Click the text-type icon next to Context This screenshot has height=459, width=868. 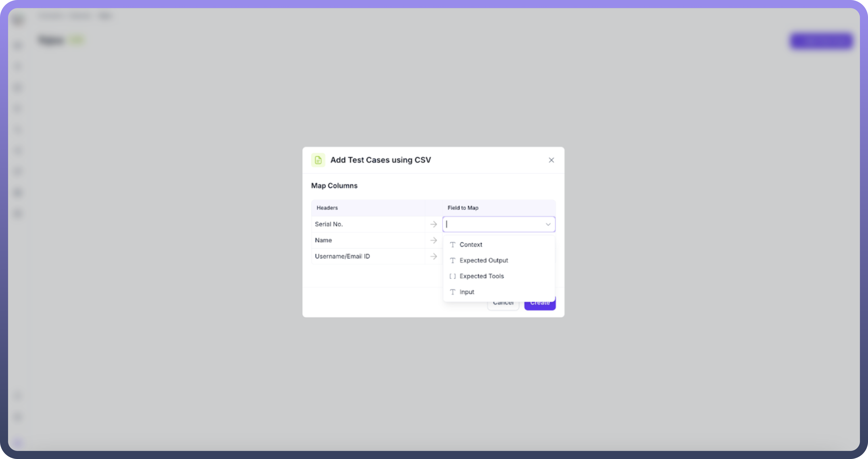(x=453, y=245)
